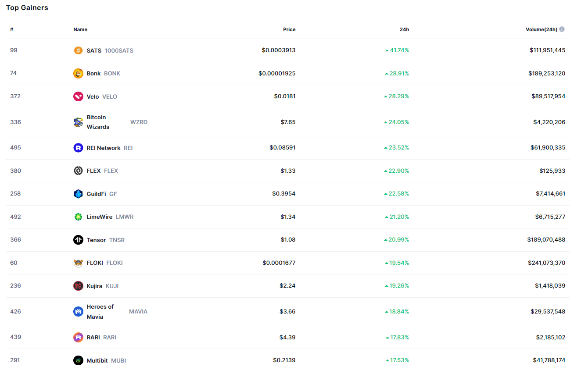Screen dimensions: 588x374
Task: Click the FLEX coin logo icon
Action: [x=78, y=171]
